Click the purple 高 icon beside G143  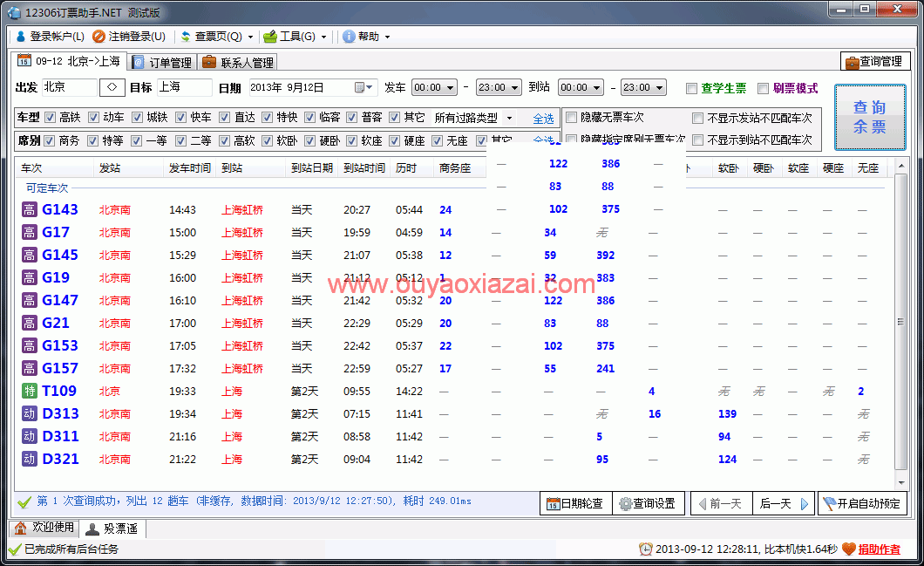click(29, 210)
